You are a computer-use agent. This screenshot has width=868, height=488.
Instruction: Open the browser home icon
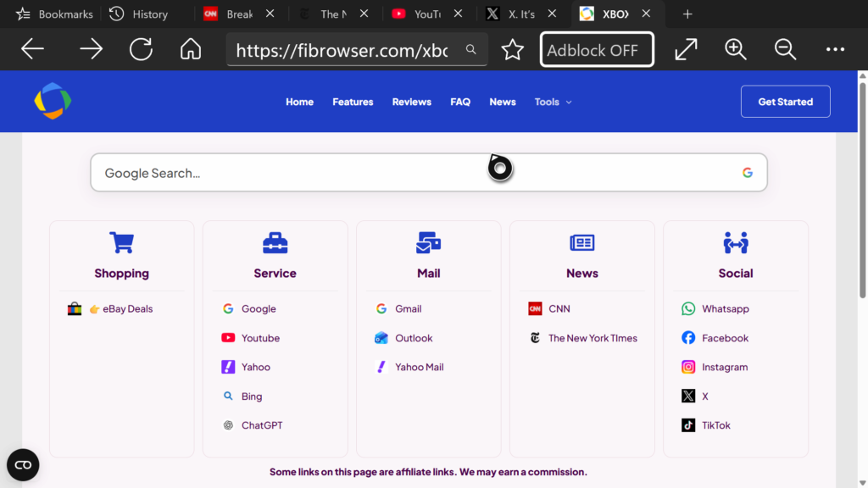point(191,49)
